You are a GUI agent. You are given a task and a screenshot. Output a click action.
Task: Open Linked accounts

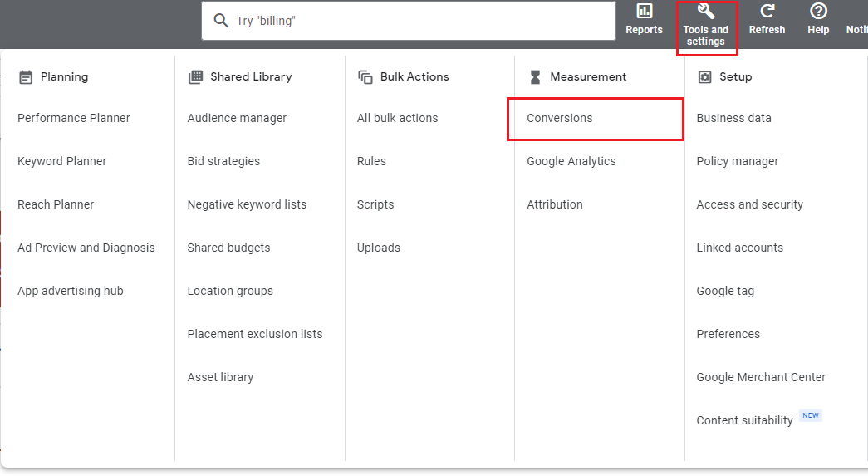pyautogui.click(x=740, y=248)
